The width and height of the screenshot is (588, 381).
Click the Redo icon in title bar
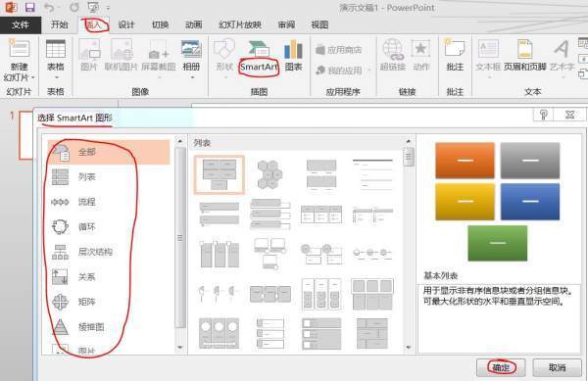click(x=74, y=7)
